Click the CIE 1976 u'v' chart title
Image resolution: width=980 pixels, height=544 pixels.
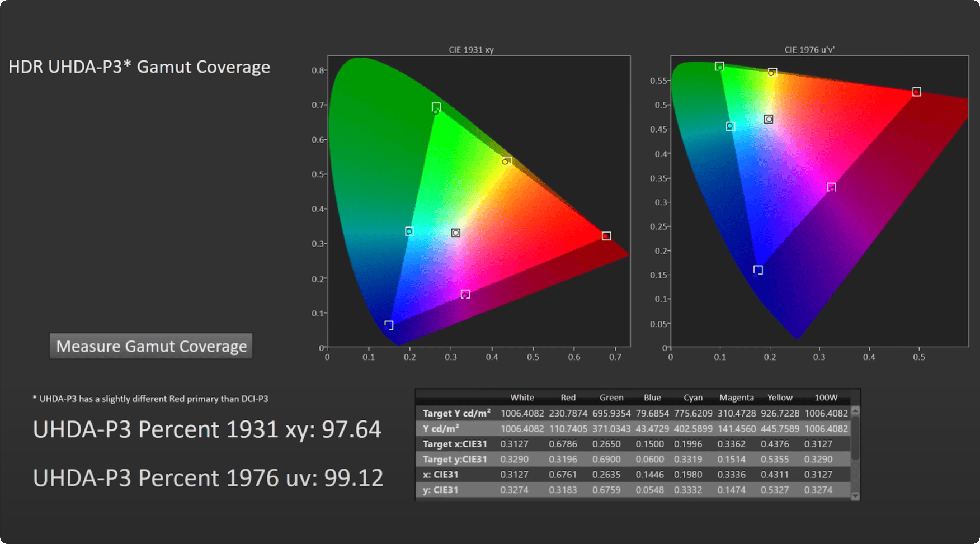click(x=809, y=50)
